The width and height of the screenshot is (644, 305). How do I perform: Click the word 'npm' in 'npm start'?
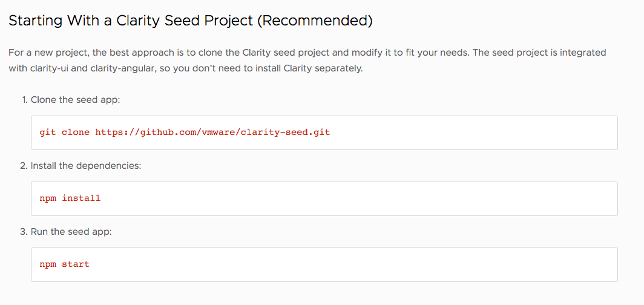[x=48, y=264]
